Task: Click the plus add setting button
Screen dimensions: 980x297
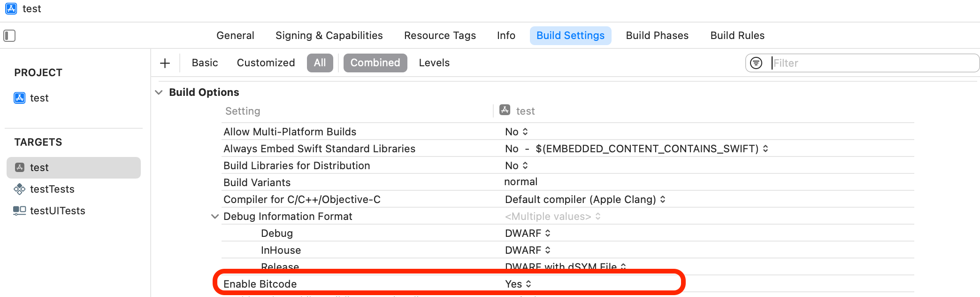Action: 165,63
